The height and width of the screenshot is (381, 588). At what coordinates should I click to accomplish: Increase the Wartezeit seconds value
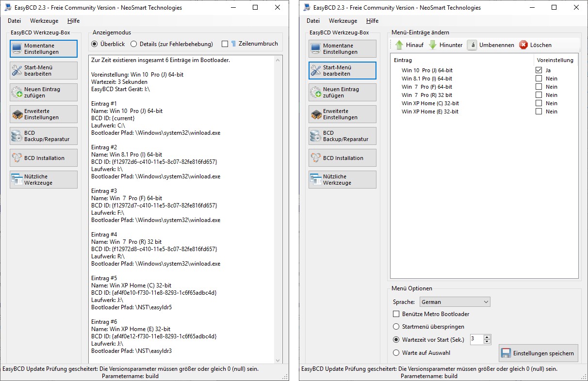(x=488, y=337)
